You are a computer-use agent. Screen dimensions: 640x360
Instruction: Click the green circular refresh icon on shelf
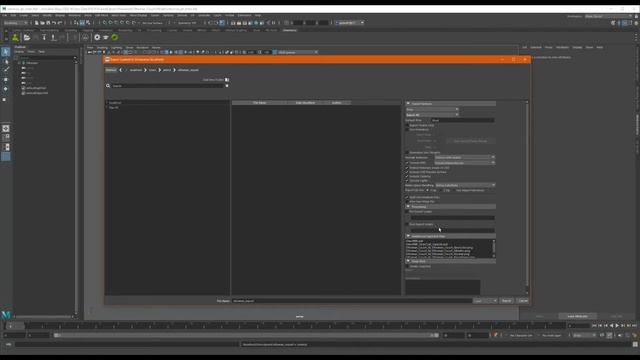[x=115, y=38]
